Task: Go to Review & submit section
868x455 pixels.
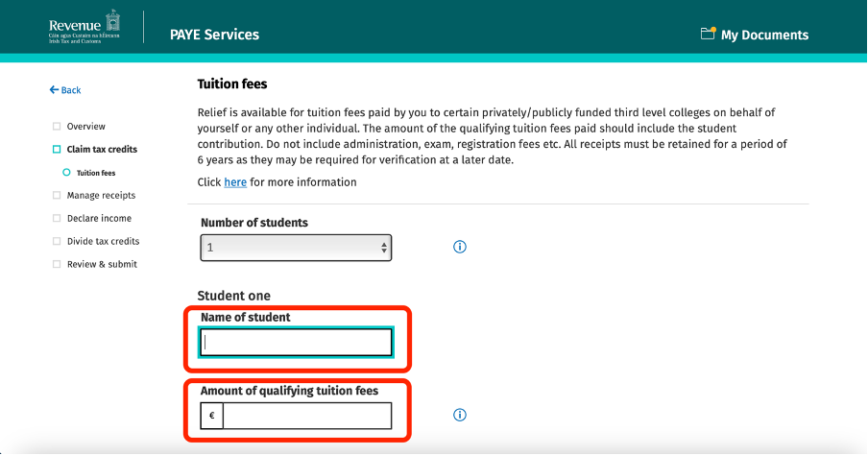Action: point(102,264)
